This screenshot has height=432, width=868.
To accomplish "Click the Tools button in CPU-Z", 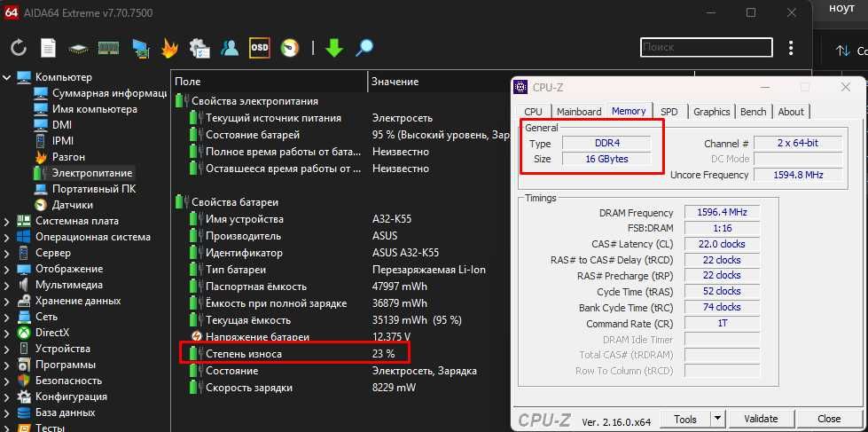I will (684, 419).
